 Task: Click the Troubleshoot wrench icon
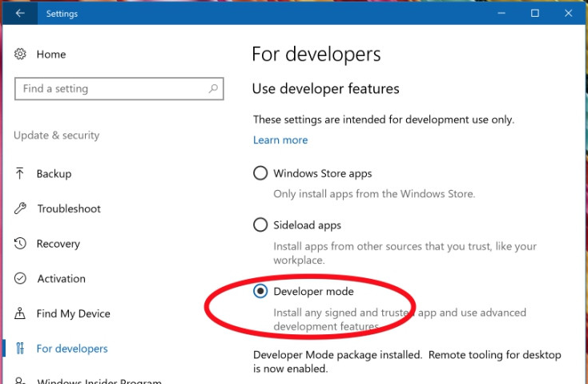click(x=21, y=208)
